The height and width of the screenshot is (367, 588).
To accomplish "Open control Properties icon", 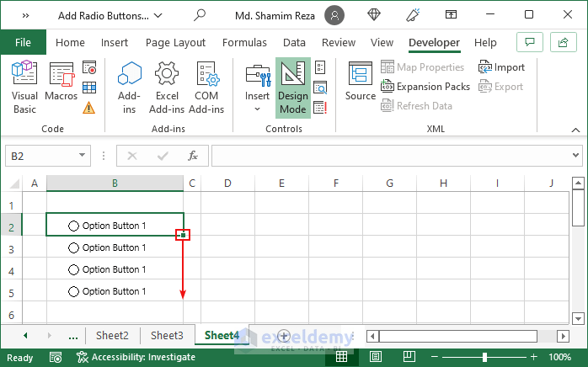I will click(x=320, y=67).
